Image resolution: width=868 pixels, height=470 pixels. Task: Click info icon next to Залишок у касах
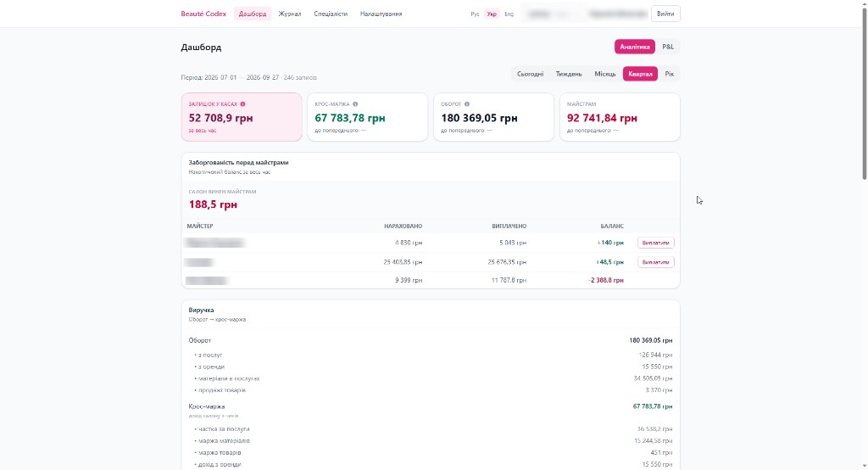pos(242,104)
